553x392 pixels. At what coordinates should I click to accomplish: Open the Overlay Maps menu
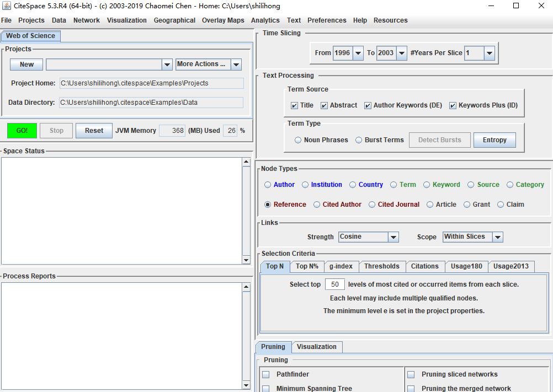[x=224, y=20]
